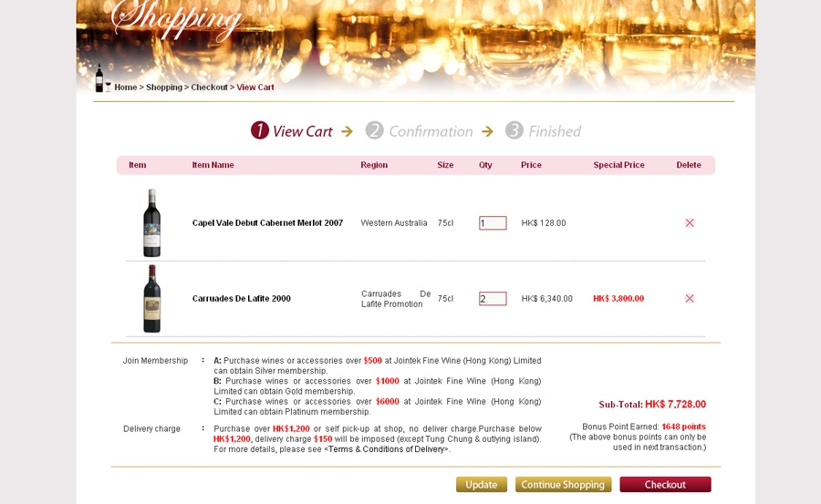Select the HK$ 6,340.00 price

pyautogui.click(x=546, y=298)
